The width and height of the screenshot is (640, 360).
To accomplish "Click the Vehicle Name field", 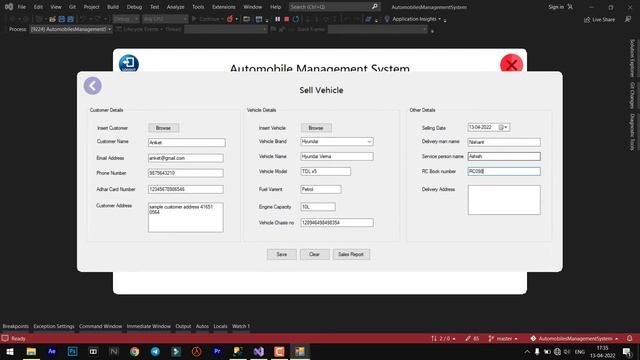I will click(337, 156).
